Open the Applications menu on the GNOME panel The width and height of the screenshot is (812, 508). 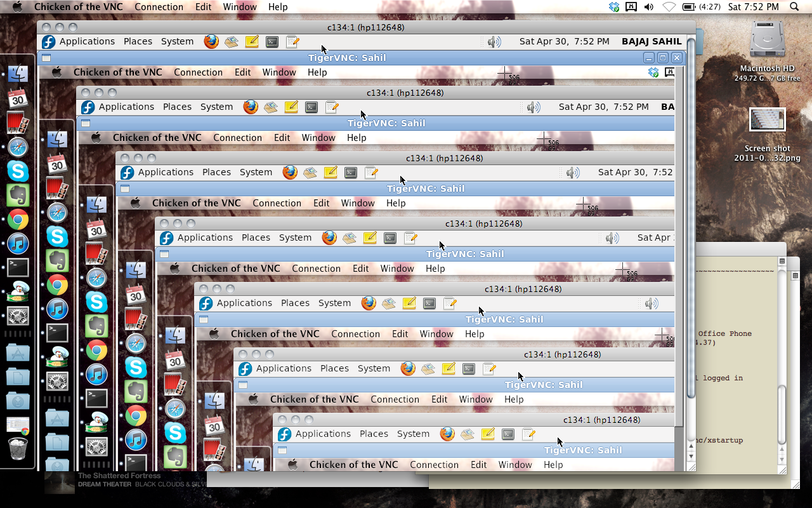pyautogui.click(x=87, y=41)
